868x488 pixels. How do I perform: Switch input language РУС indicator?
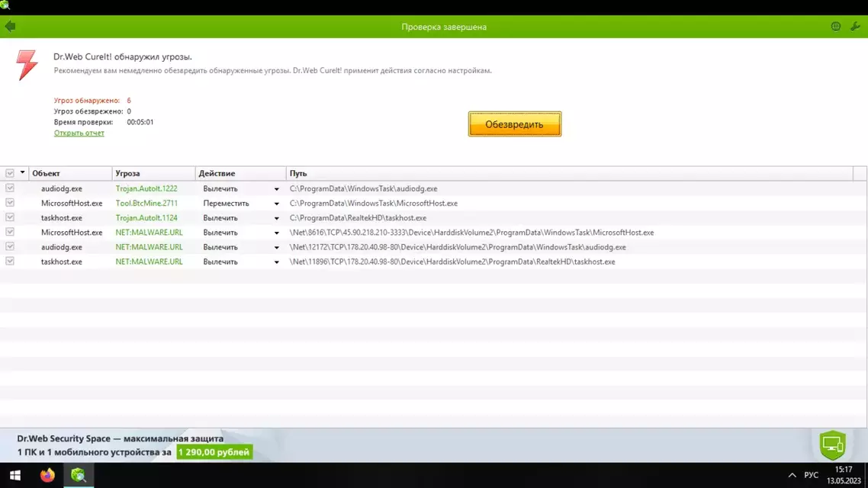[x=811, y=475]
